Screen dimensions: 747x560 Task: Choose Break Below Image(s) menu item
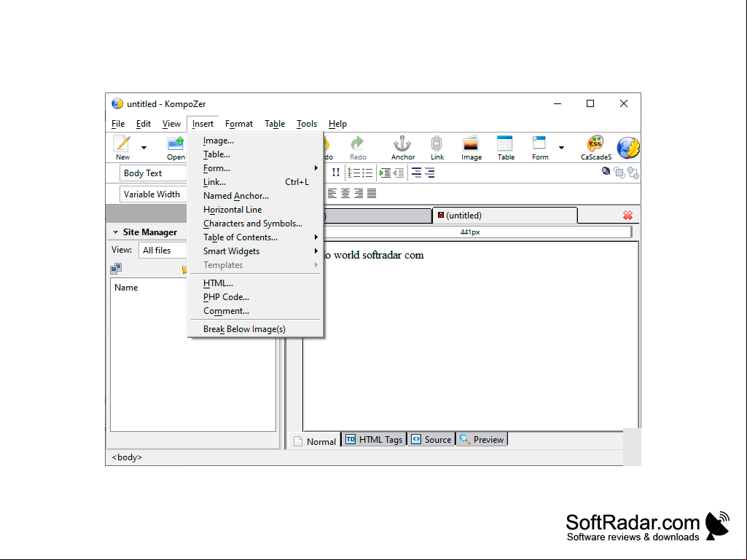(x=256, y=329)
